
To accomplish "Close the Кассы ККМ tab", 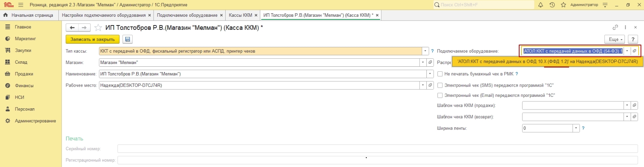I will 256,15.
